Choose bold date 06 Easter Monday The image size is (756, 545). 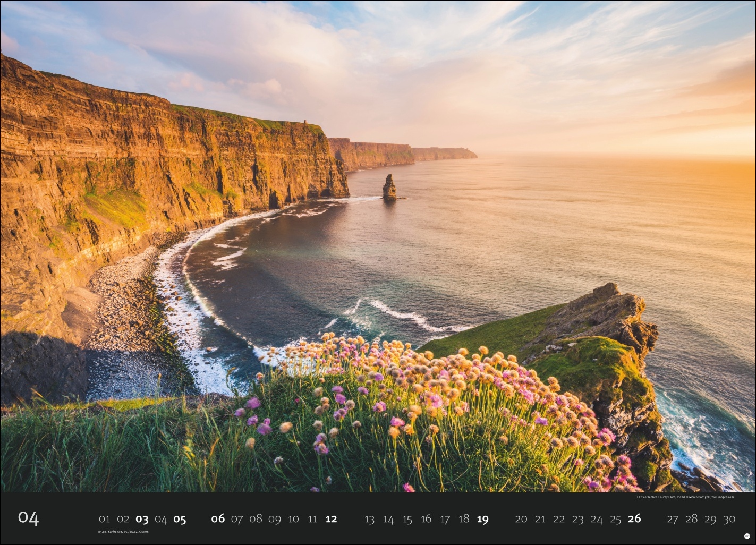[x=218, y=518]
